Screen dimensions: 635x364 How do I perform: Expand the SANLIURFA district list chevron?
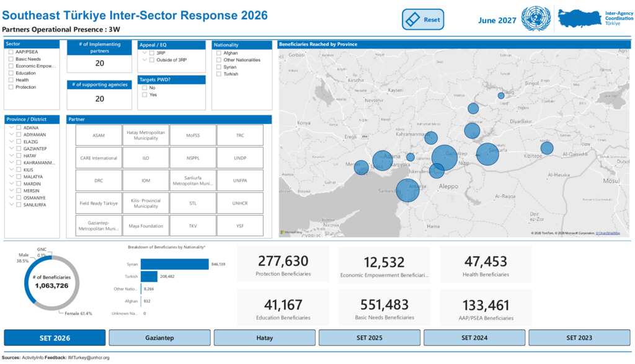coord(12,205)
